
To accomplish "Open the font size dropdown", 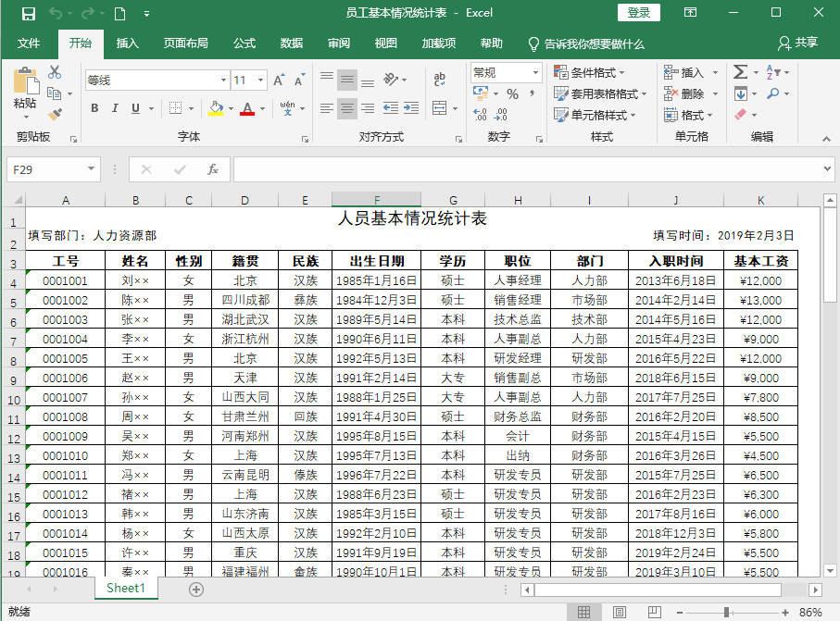I will pos(260,81).
